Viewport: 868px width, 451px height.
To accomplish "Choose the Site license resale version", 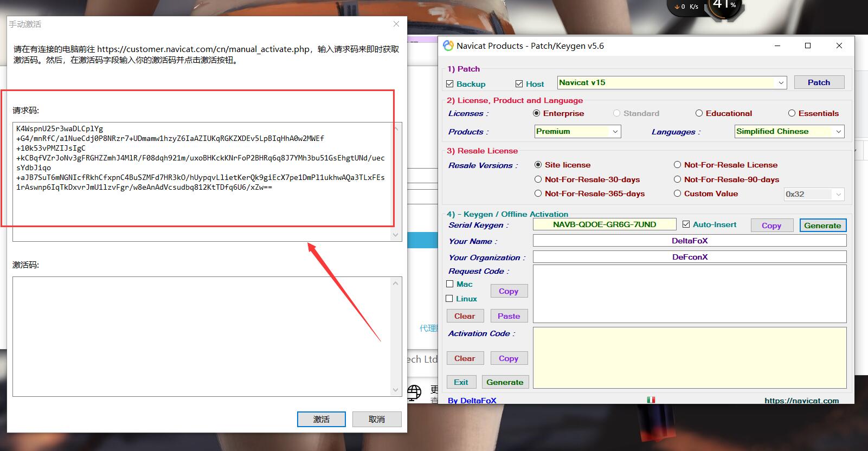I will [538, 165].
